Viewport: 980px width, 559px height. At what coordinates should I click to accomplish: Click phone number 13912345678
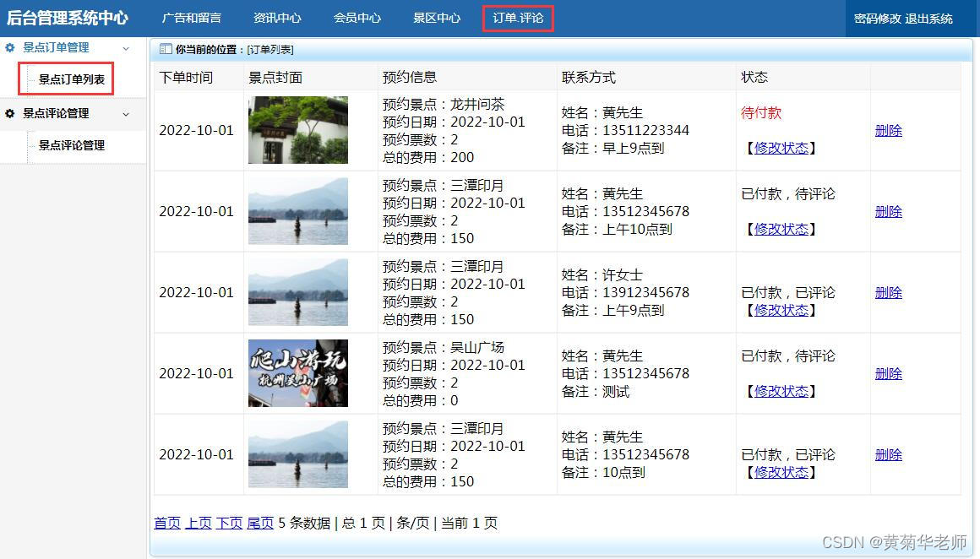(x=645, y=292)
